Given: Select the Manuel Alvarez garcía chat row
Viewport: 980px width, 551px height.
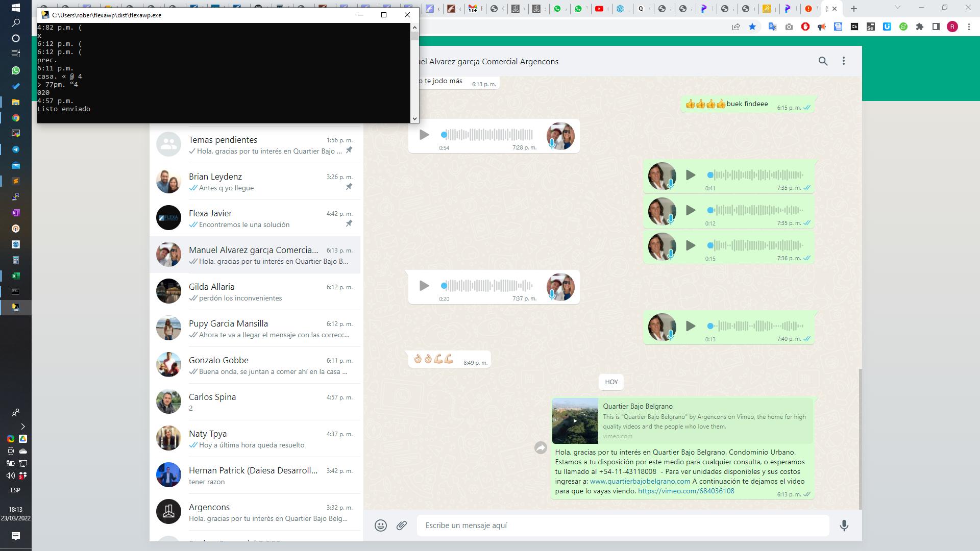Looking at the screenshot, I should click(x=255, y=255).
